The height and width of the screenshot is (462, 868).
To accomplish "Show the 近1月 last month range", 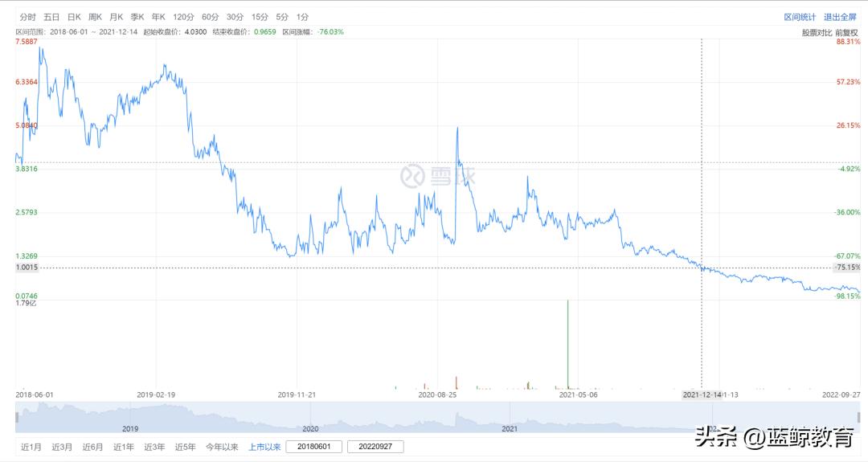I will click(31, 447).
